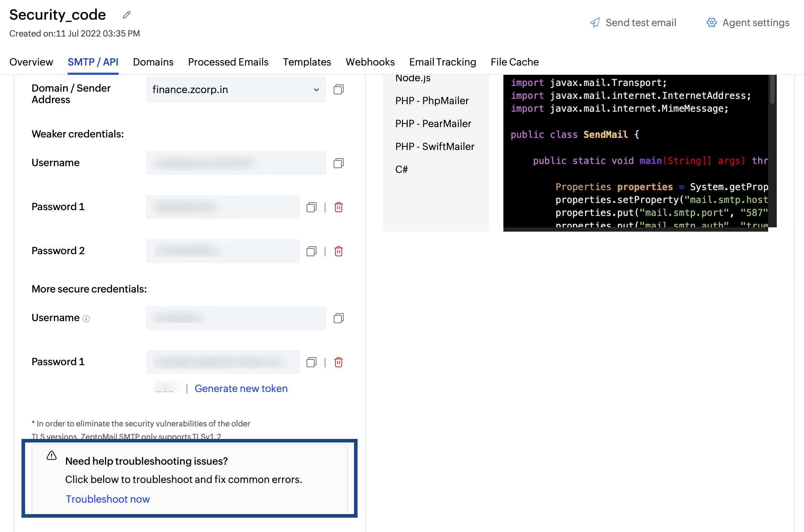This screenshot has width=804, height=532.
Task: Go to the Processed Emails tab
Action: 228,62
